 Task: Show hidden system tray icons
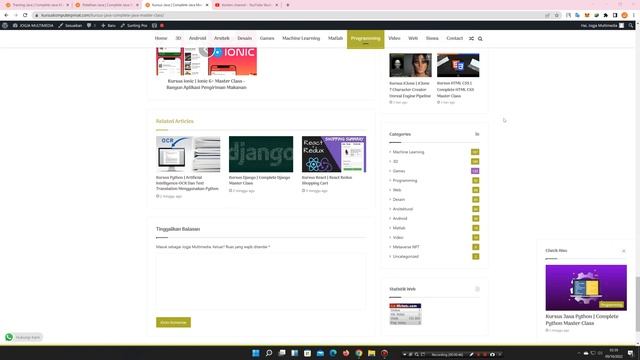pos(579,353)
